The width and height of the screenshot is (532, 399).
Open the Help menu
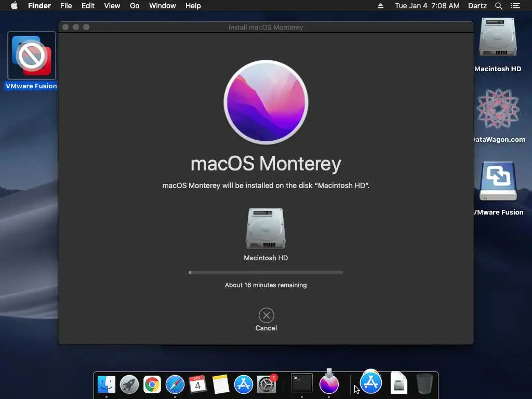[x=193, y=6]
